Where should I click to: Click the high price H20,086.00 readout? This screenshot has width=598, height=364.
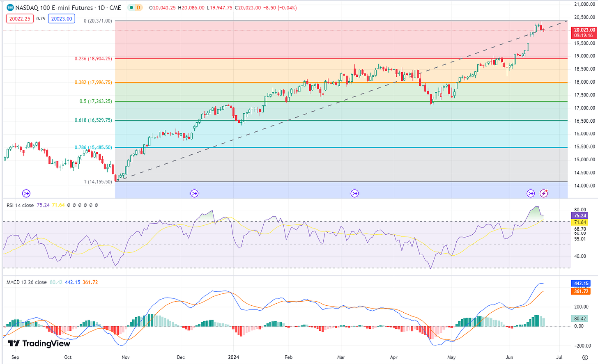(x=191, y=8)
